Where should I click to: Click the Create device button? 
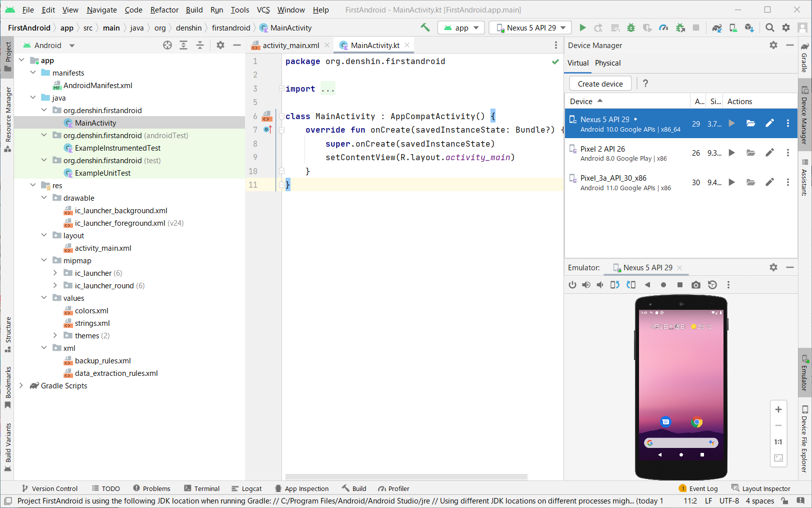(599, 84)
